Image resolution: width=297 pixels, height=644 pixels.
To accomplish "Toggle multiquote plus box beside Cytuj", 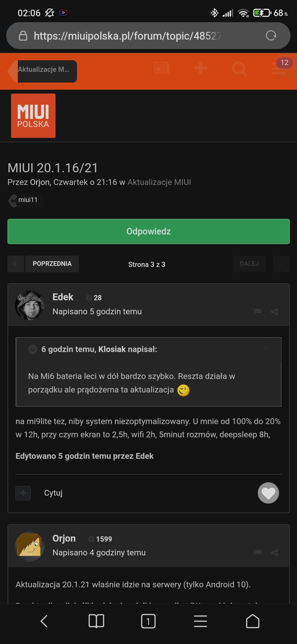I will click(23, 493).
